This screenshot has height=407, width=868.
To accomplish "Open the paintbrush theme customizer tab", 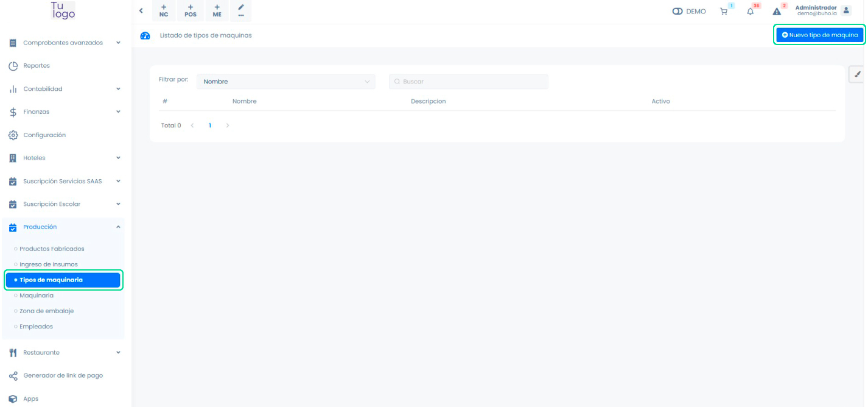I will pyautogui.click(x=858, y=74).
